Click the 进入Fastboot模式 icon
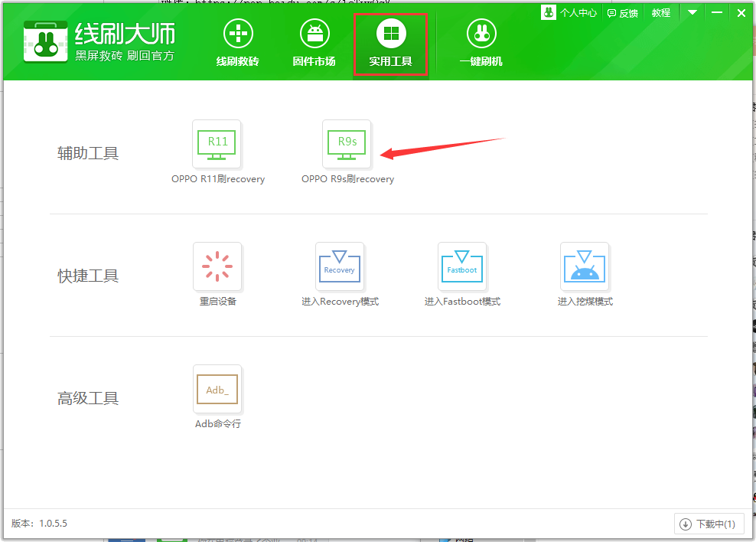 [462, 266]
